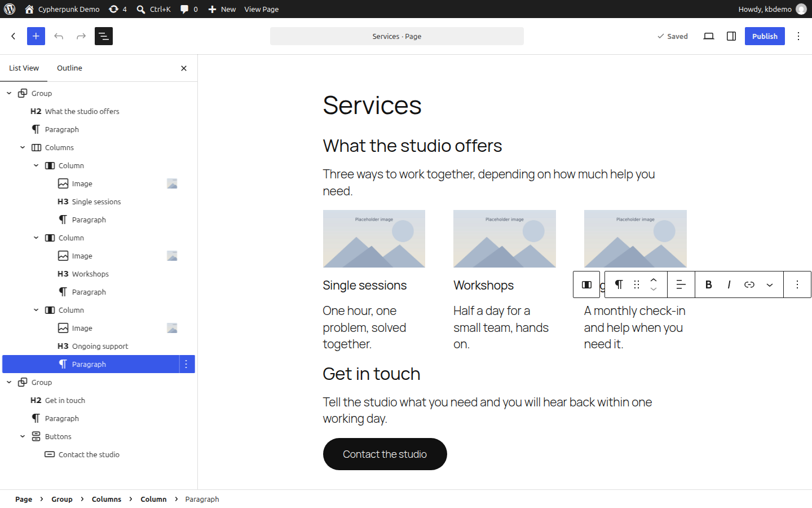812x508 pixels.
Task: Move the paragraph block down
Action: click(654, 290)
